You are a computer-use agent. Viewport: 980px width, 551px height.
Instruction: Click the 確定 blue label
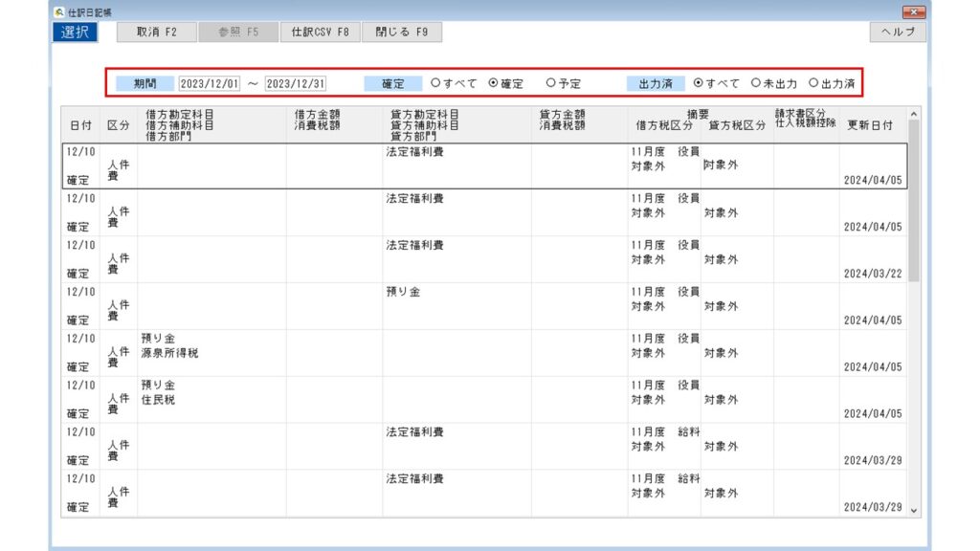pyautogui.click(x=393, y=84)
